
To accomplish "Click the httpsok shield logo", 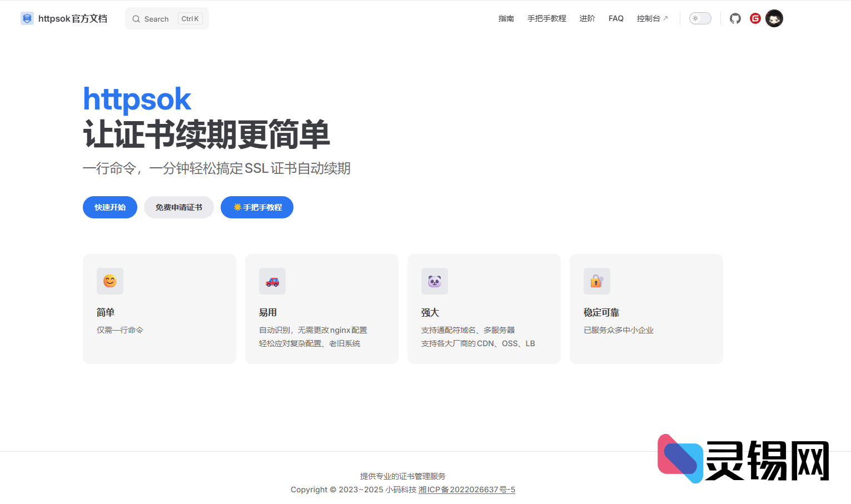I will point(27,18).
